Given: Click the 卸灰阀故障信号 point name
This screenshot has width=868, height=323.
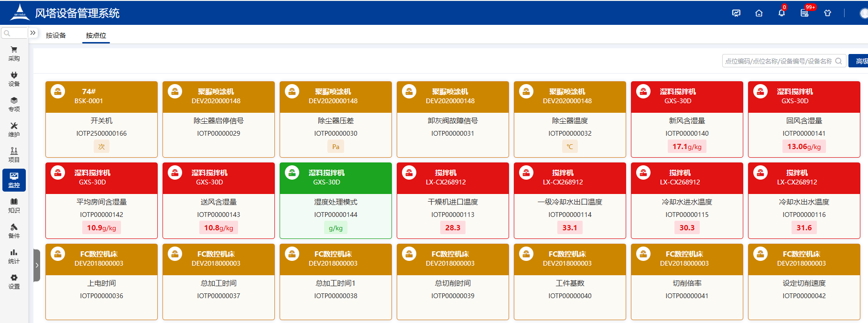Looking at the screenshot, I should (453, 121).
